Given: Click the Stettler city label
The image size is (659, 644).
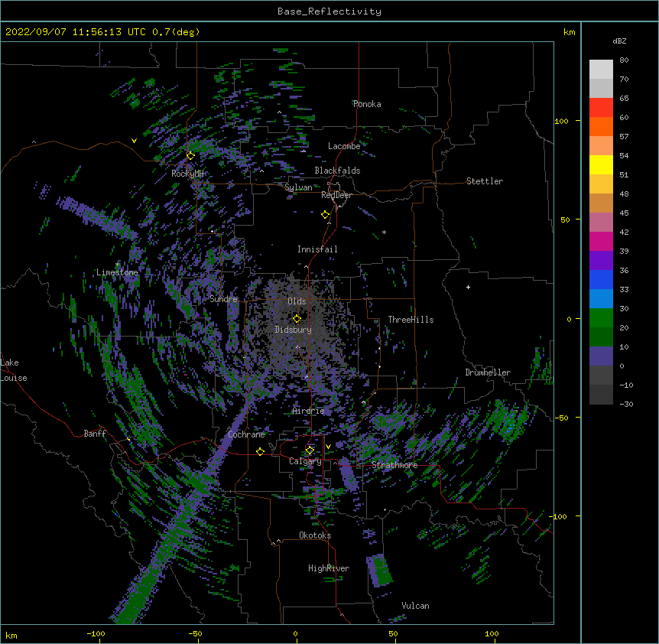Looking at the screenshot, I should pyautogui.click(x=485, y=181).
